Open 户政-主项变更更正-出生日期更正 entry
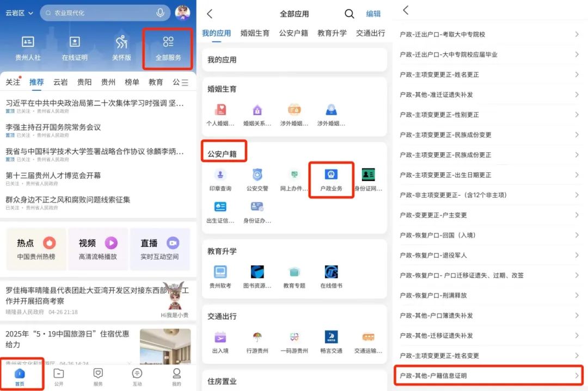 (x=489, y=175)
